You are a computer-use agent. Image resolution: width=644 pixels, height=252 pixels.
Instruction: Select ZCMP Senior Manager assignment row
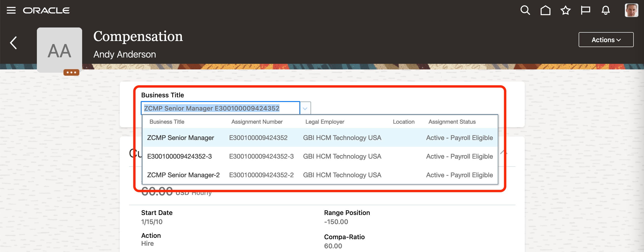319,138
